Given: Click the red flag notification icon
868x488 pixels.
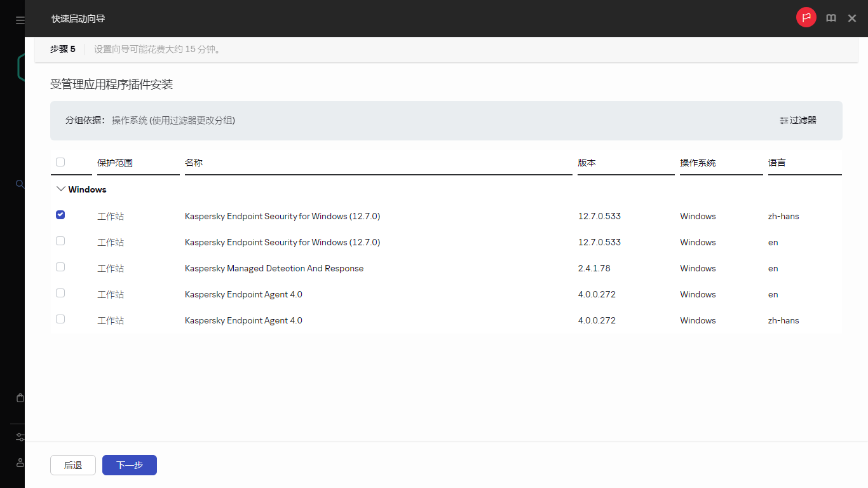Looking at the screenshot, I should pos(806,18).
